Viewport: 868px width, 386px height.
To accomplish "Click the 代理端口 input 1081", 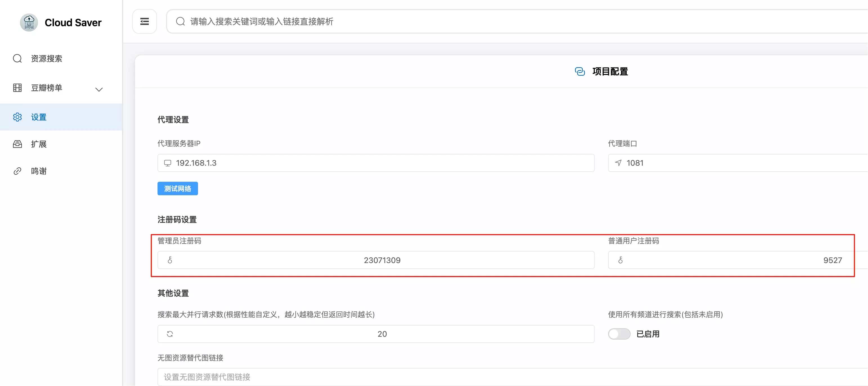I will 738,163.
